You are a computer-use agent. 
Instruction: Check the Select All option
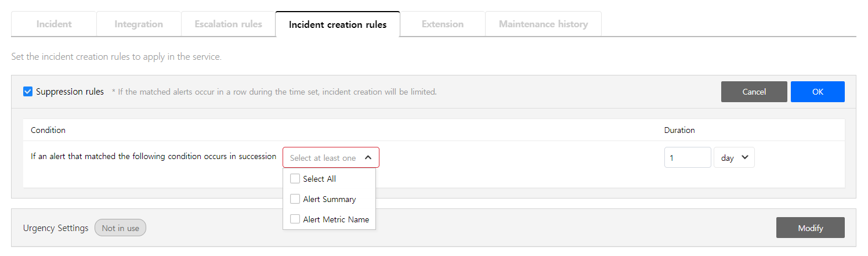[295, 179]
